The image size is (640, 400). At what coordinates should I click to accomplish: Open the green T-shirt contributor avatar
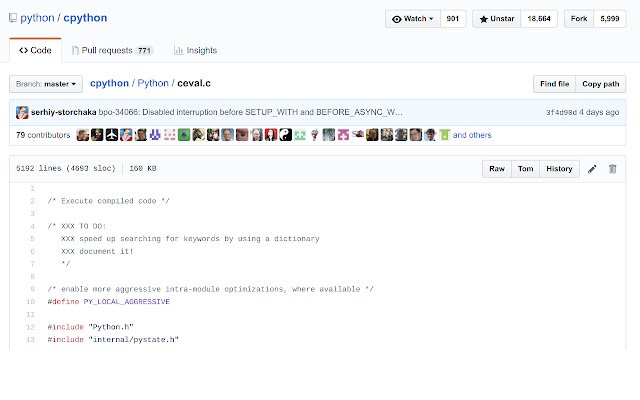point(444,135)
